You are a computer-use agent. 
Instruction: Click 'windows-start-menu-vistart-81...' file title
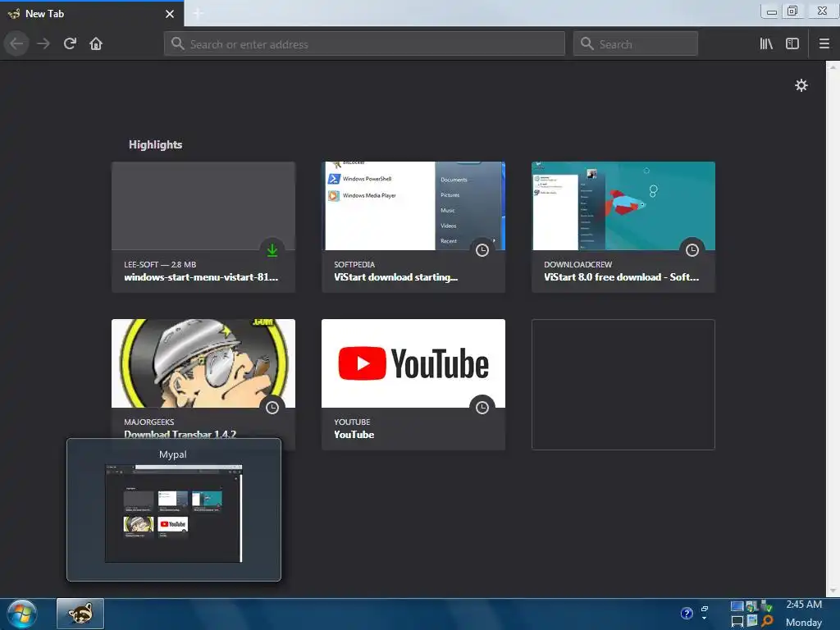tap(201, 277)
